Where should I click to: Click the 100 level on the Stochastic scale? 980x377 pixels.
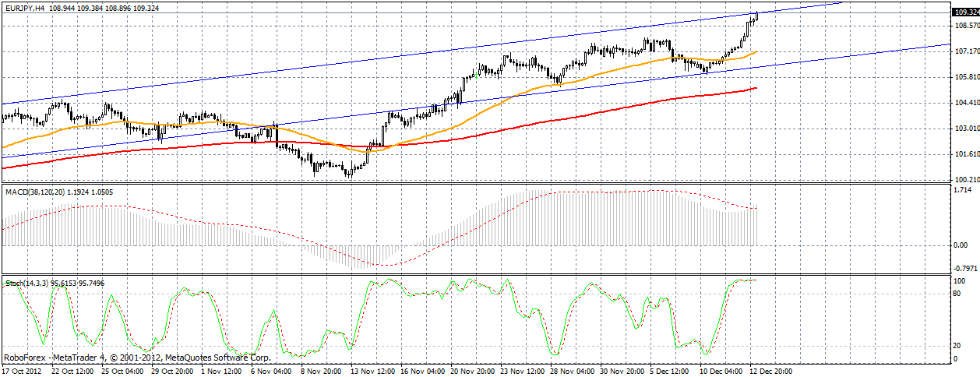point(961,280)
